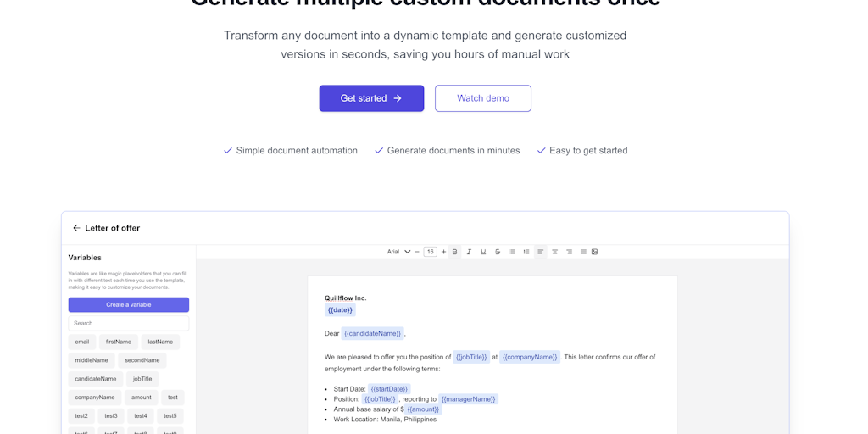The image size is (868, 434).
Task: Open the Watch demo video
Action: (x=482, y=98)
